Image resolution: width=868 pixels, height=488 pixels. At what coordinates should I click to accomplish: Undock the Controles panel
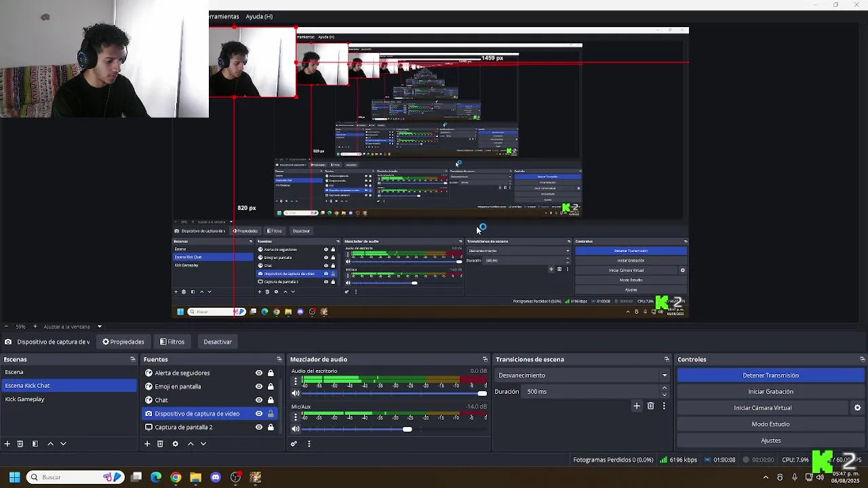coord(862,359)
